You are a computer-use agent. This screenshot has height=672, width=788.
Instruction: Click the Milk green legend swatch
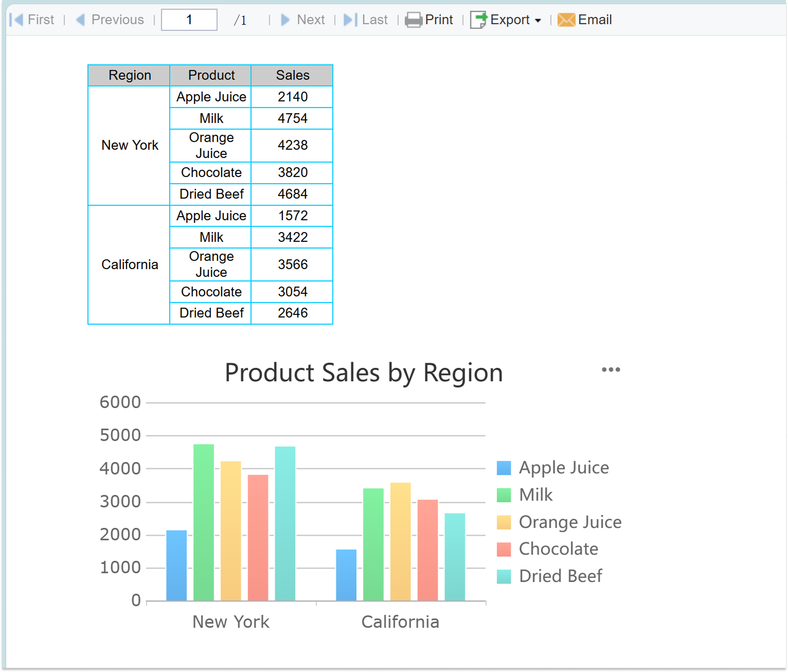(504, 495)
